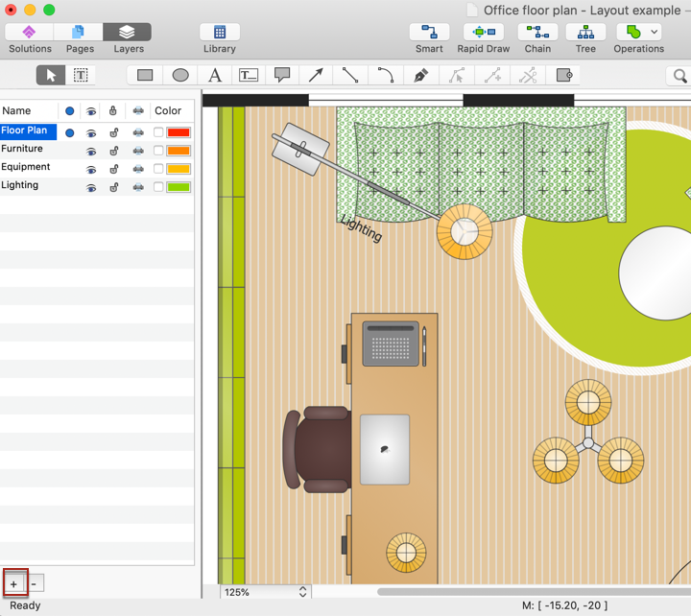Viewport: 691px width, 616px height.
Task: Click the red Floor Plan color swatch
Action: tap(179, 132)
